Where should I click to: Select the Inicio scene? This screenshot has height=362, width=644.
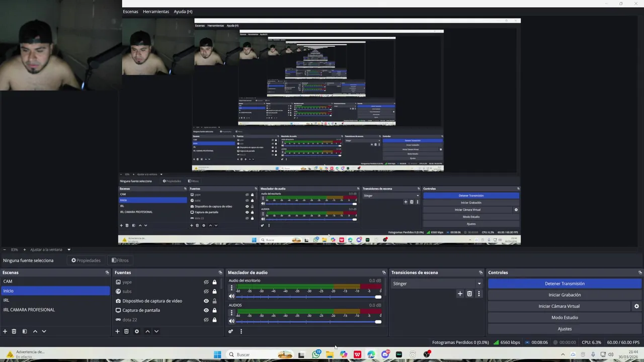[55, 291]
